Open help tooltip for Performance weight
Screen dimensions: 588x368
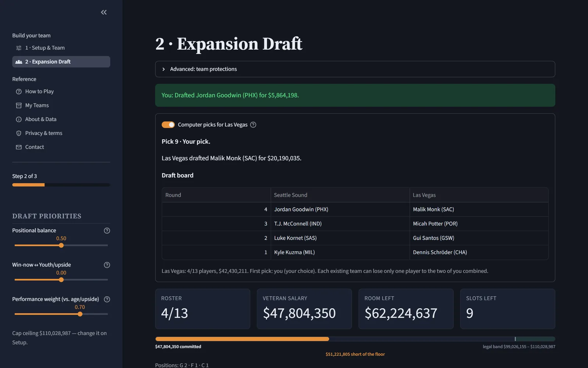tap(107, 299)
